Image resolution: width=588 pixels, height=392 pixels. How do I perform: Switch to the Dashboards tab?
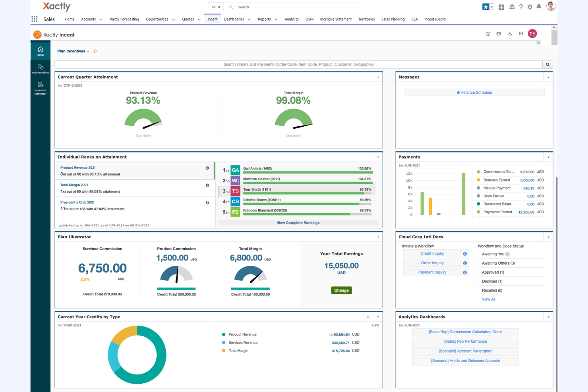coord(234,19)
